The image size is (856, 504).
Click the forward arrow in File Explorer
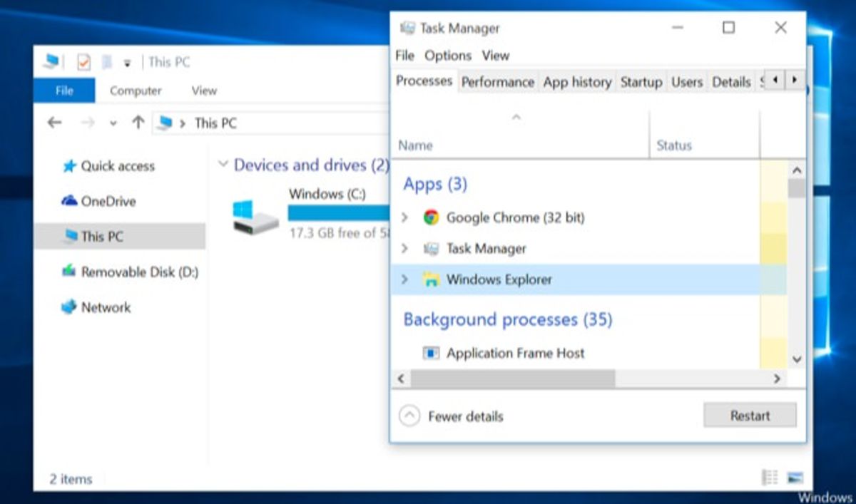pyautogui.click(x=88, y=123)
